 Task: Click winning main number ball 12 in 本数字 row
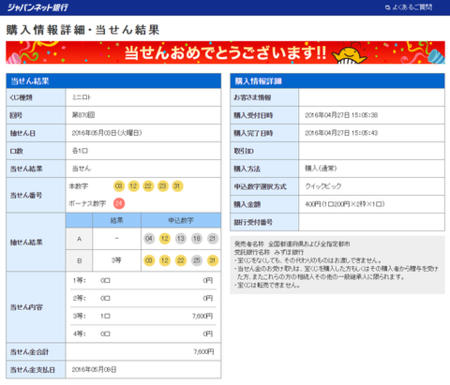(133, 186)
